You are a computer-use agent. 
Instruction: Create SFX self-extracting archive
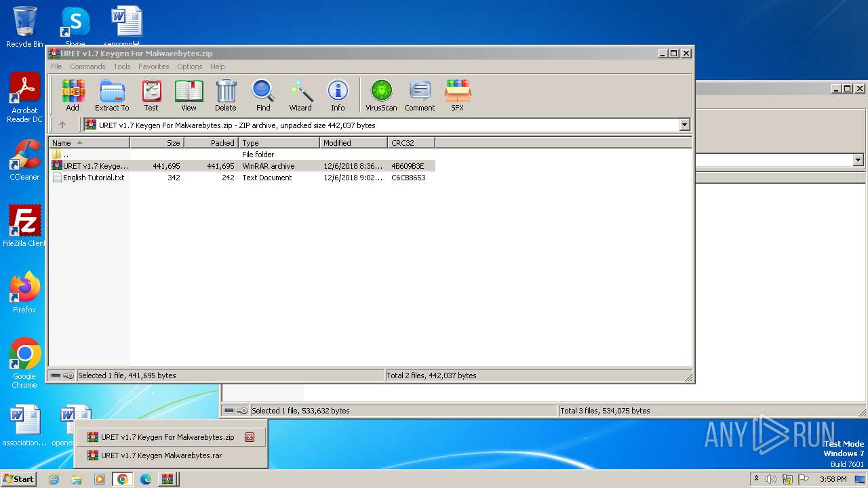coord(458,95)
